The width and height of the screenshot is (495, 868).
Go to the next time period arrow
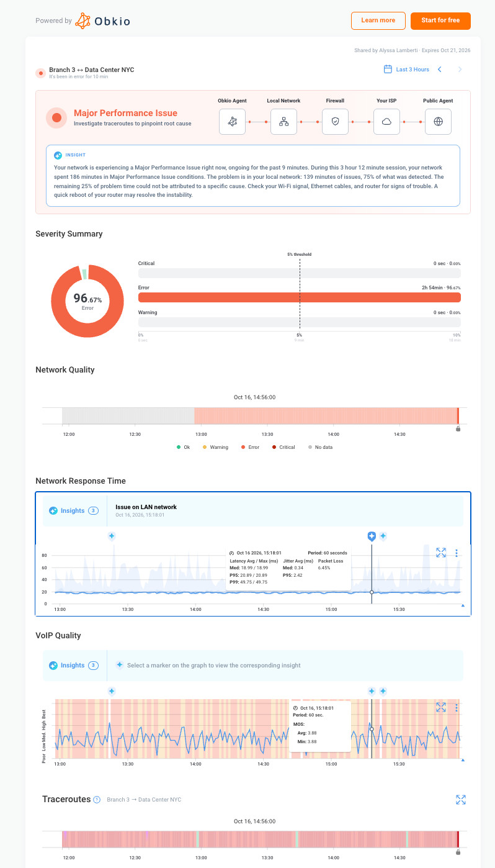460,70
